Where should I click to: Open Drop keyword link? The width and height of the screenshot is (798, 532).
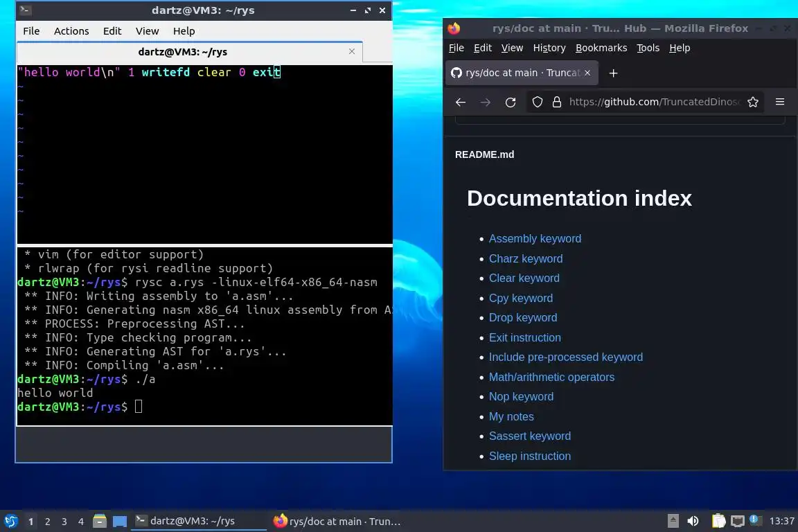click(523, 318)
